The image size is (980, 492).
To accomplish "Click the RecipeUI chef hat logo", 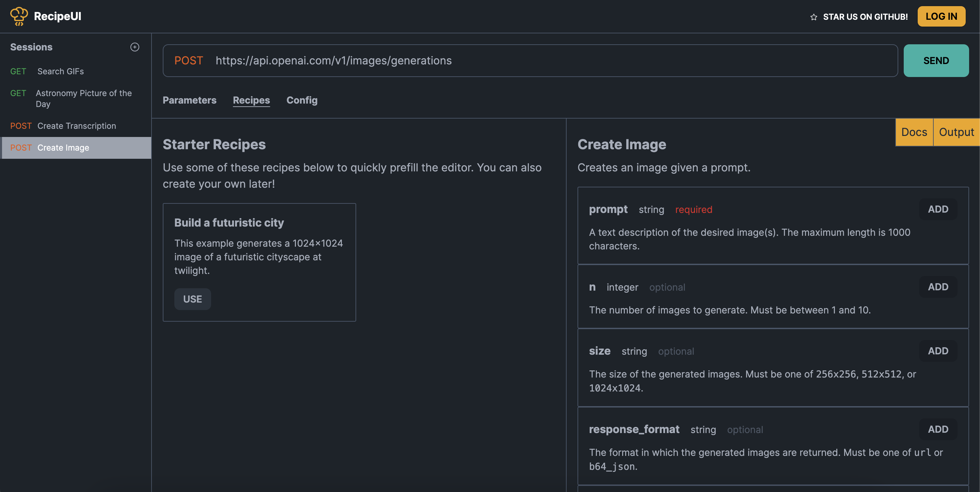I will tap(19, 16).
